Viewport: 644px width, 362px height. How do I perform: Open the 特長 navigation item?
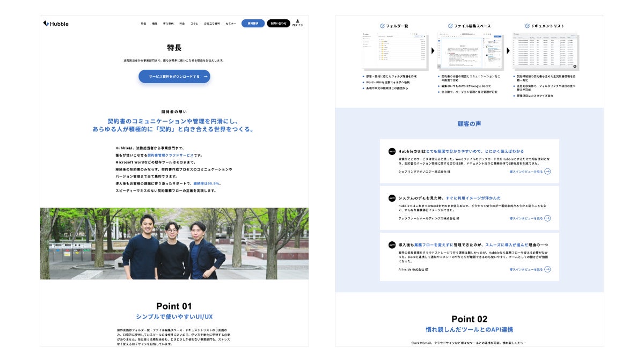coord(143,24)
